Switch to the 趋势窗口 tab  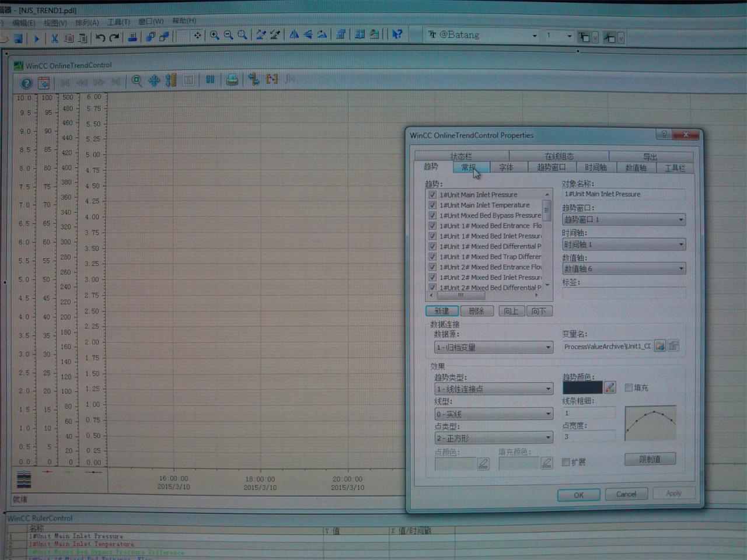551,167
